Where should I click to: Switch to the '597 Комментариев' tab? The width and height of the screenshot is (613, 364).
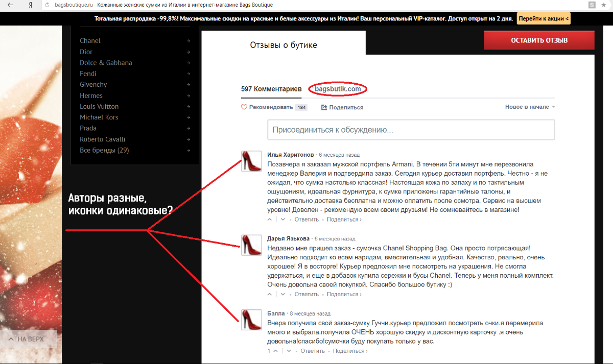271,89
